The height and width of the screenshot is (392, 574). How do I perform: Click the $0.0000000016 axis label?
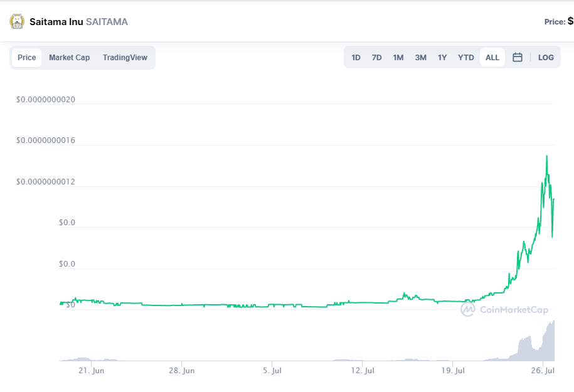pos(46,140)
